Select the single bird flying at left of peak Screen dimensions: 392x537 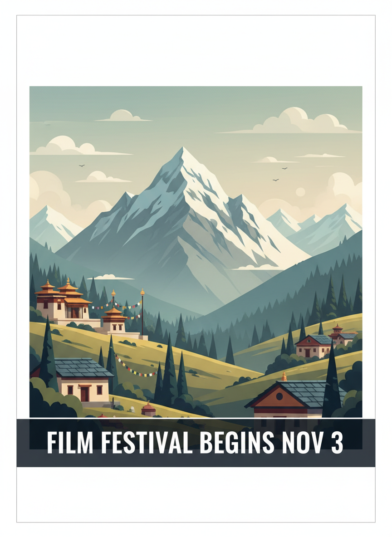(82, 166)
